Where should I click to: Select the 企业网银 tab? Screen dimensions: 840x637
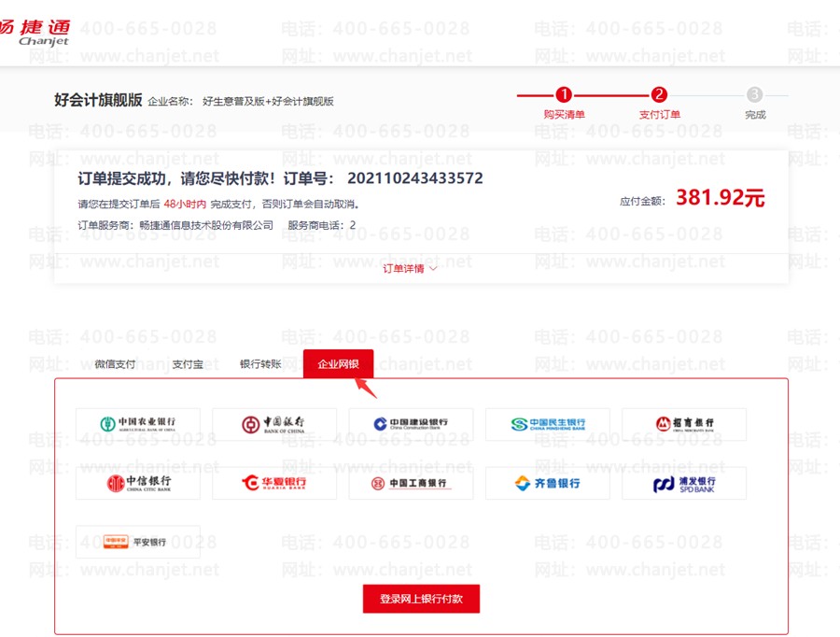pos(338,364)
